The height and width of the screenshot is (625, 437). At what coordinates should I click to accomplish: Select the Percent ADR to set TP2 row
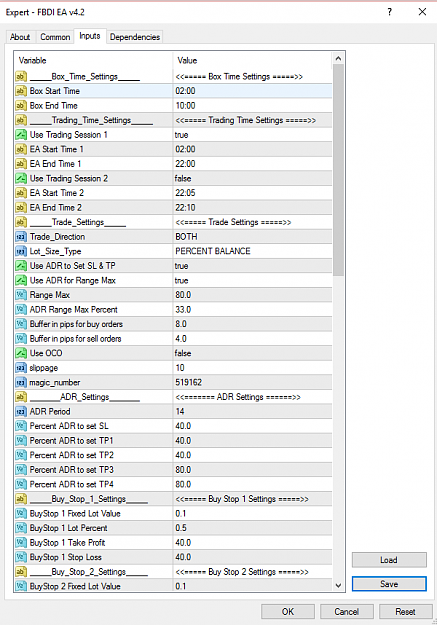point(173,455)
